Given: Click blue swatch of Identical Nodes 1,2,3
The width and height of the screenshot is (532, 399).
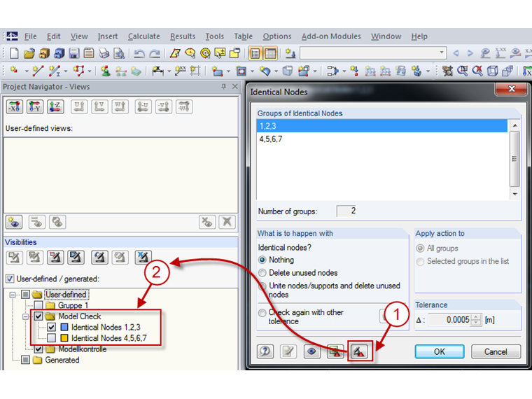Looking at the screenshot, I should click(x=64, y=327).
